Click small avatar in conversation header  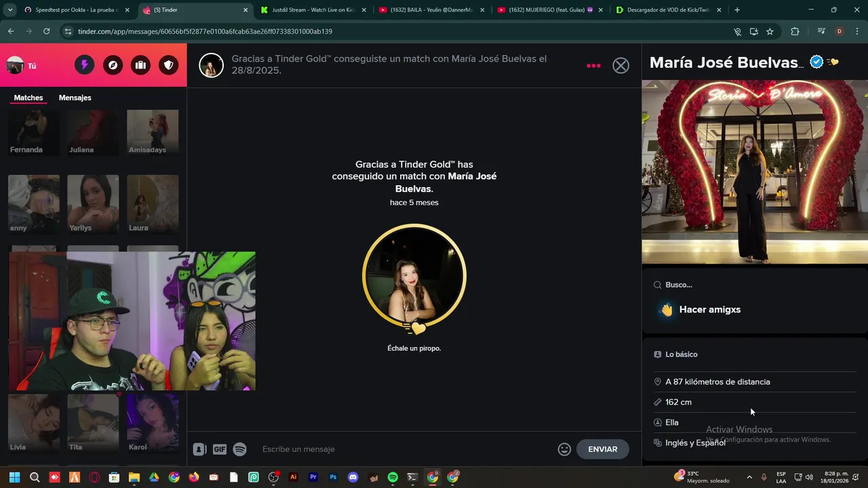(x=211, y=65)
